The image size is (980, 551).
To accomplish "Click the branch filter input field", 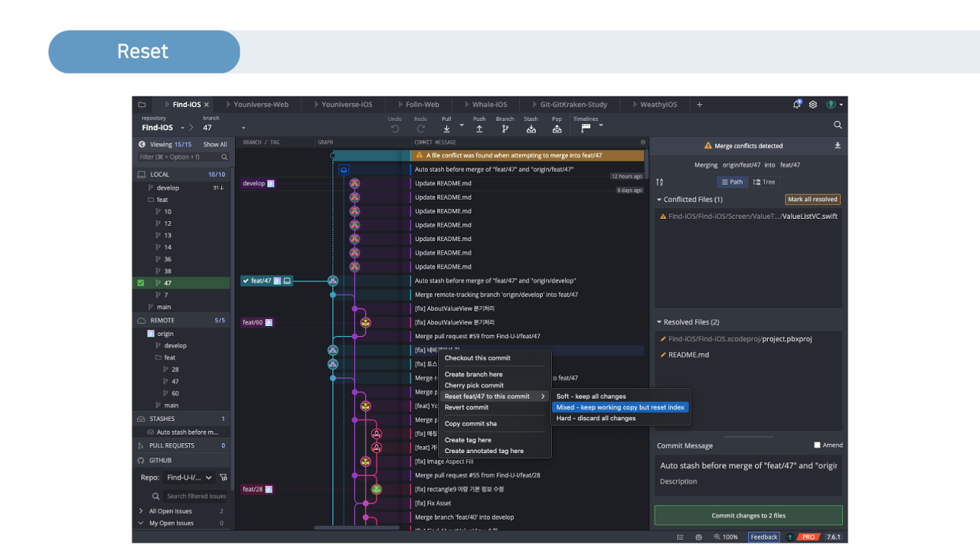I will tap(183, 157).
